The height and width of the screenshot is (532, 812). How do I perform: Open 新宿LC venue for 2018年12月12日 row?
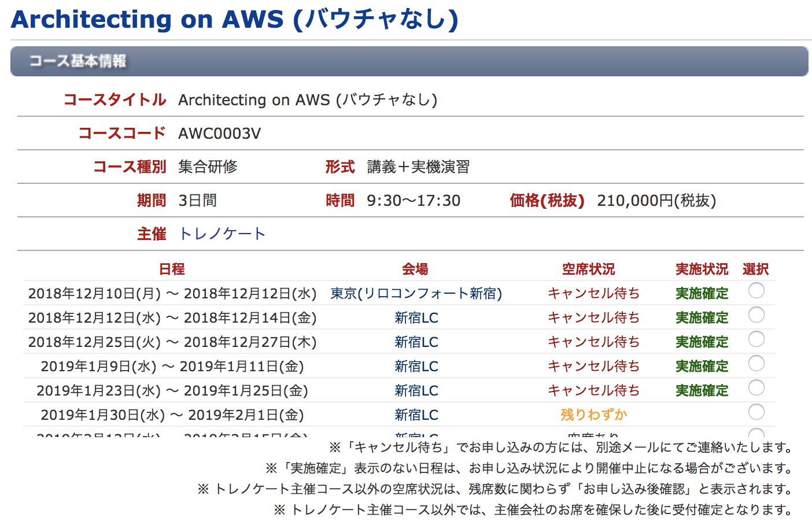pos(416,317)
